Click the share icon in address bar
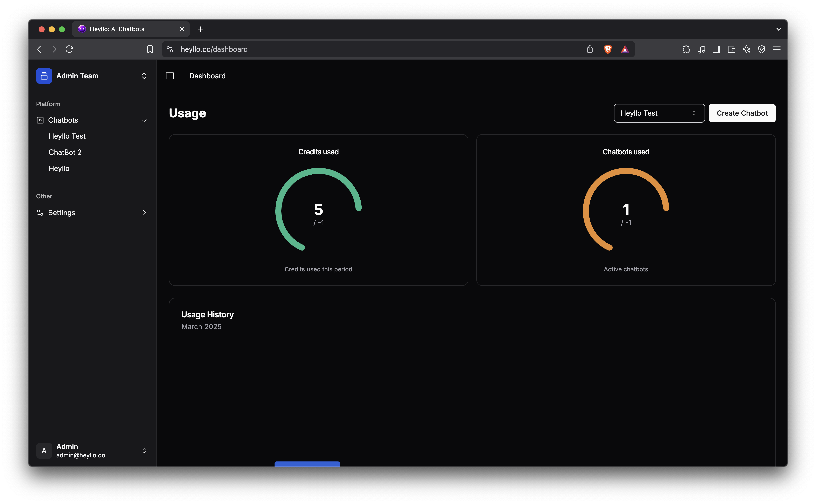816x504 pixels. [x=590, y=49]
